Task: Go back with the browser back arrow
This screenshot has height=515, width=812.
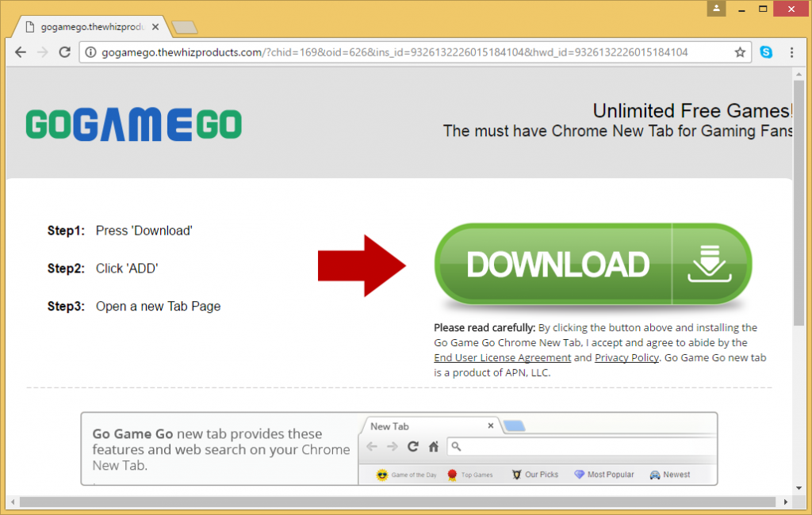Action: [x=20, y=52]
